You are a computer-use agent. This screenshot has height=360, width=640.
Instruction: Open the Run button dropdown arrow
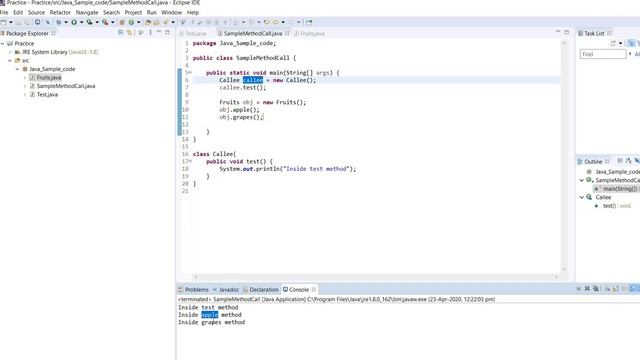[81, 22]
